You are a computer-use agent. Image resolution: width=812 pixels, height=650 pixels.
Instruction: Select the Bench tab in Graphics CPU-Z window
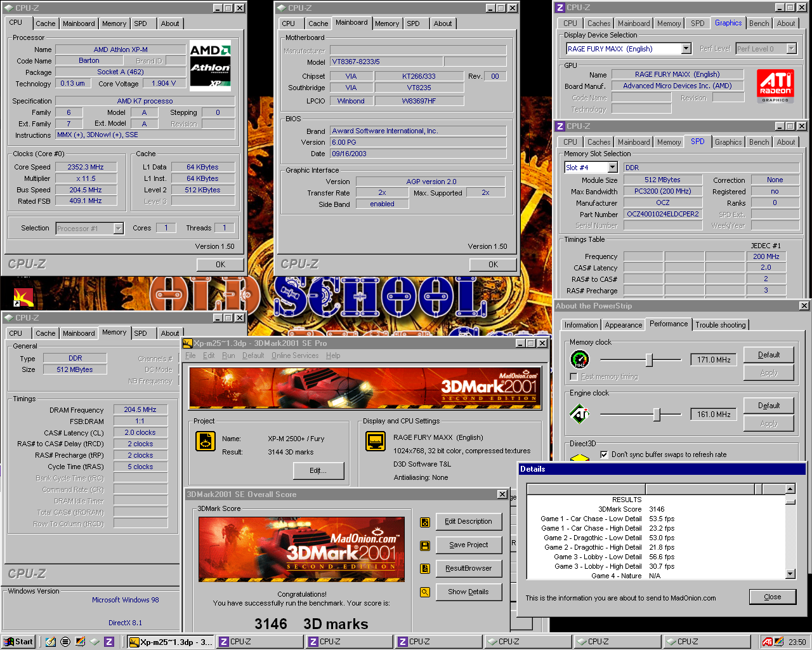click(759, 23)
